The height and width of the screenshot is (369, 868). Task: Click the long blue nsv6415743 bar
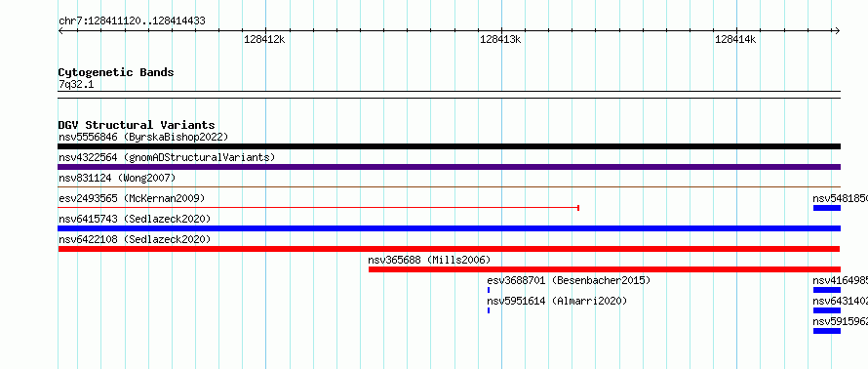click(x=449, y=228)
